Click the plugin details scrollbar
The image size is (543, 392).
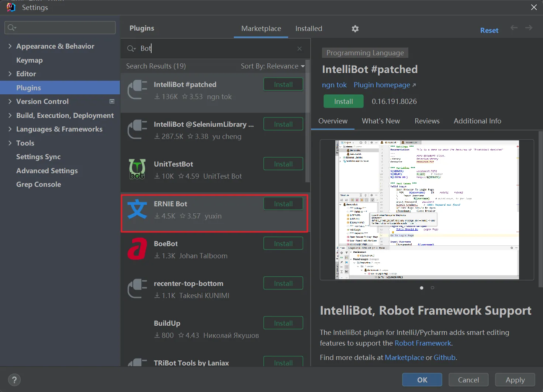coord(540,209)
